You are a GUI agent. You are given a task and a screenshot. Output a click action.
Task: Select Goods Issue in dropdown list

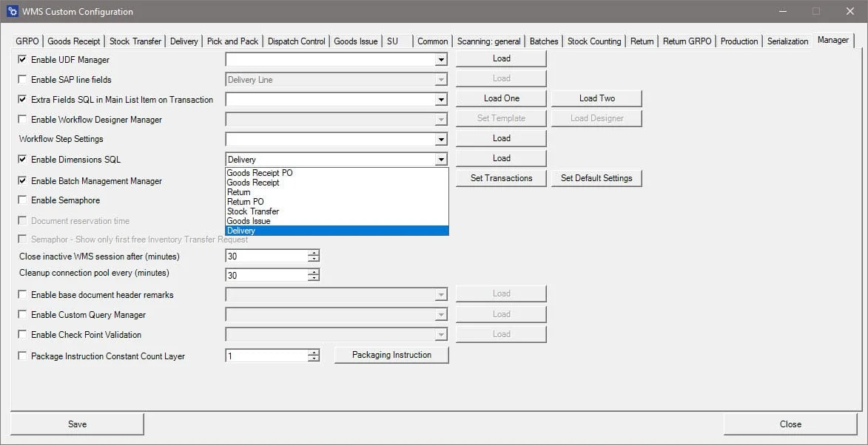(x=337, y=221)
